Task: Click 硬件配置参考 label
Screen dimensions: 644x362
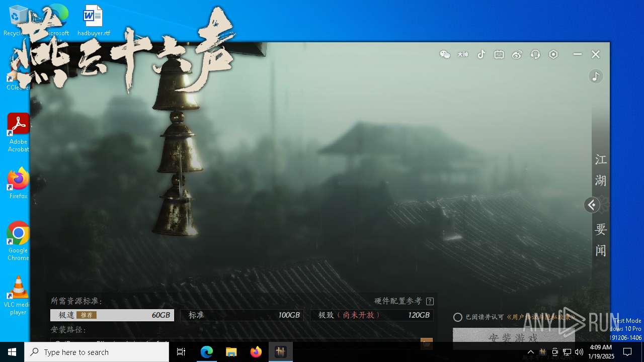Action: [x=398, y=301]
